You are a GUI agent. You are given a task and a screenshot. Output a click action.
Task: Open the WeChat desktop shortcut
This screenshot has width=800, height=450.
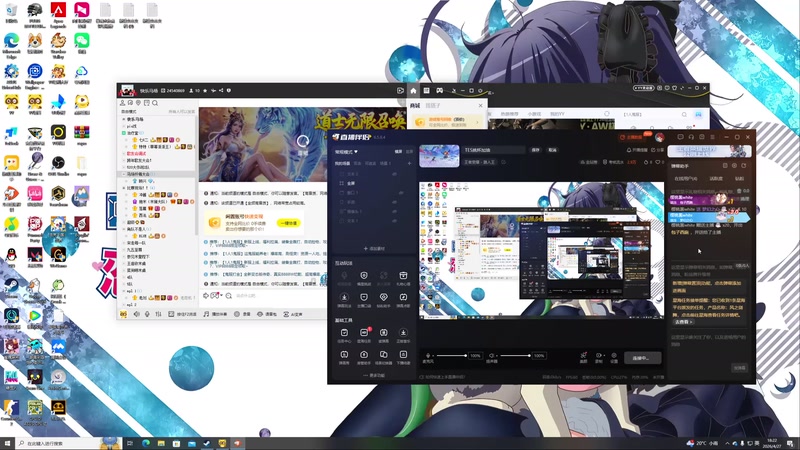tap(82, 43)
